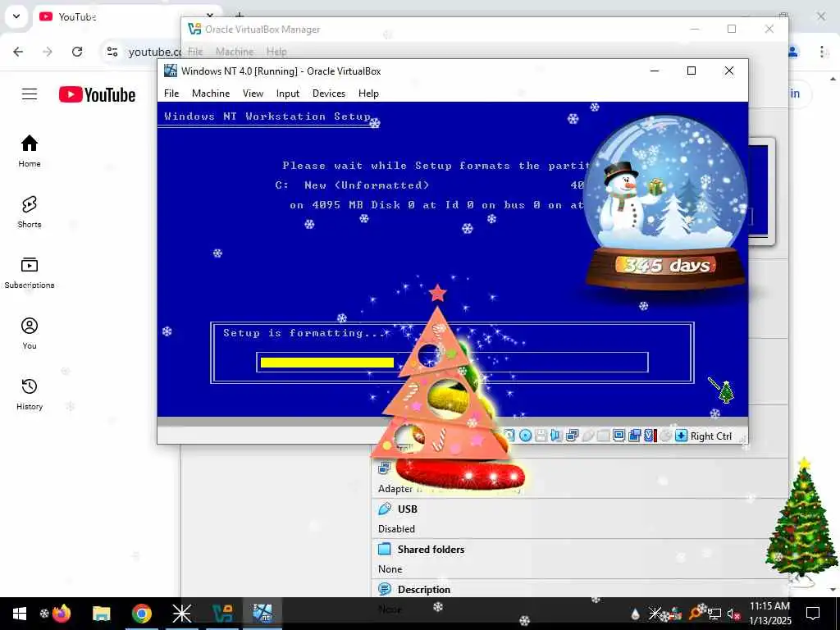
Task: Click the recording indicator in VM status bar
Action: 634,436
